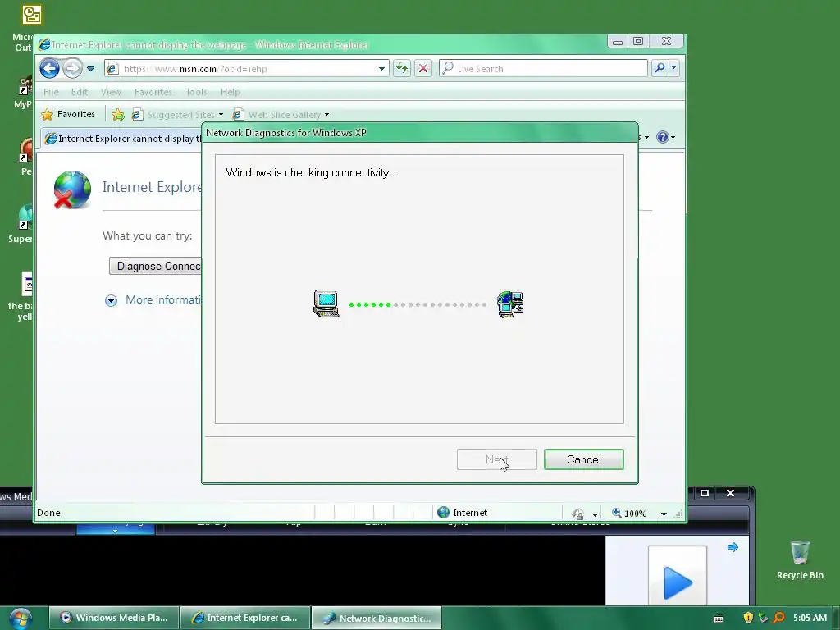Open the address bar URL history dropdown
This screenshot has height=630, width=840.
pyautogui.click(x=381, y=69)
